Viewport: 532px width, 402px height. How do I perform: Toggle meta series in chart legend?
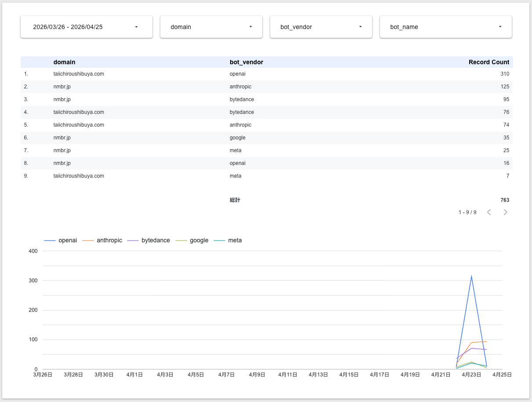[x=235, y=241]
